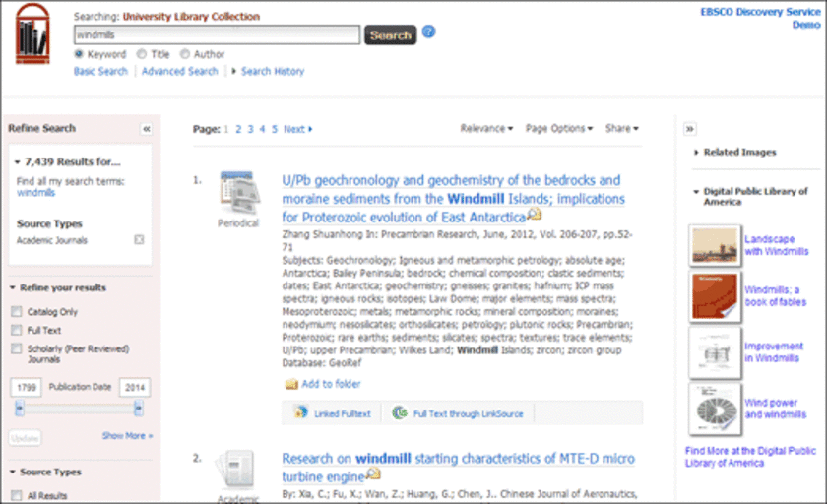This screenshot has width=827, height=504.
Task: Open the blue help question mark icon
Action: (429, 31)
